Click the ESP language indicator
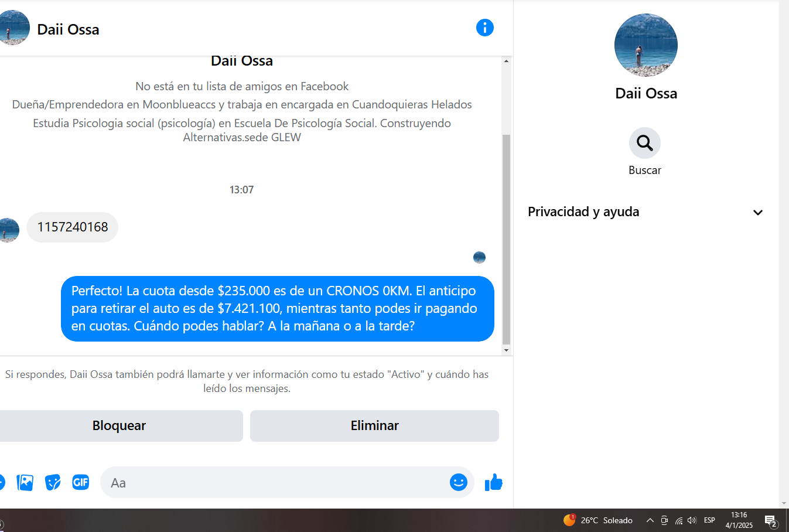789x532 pixels. tap(709, 520)
